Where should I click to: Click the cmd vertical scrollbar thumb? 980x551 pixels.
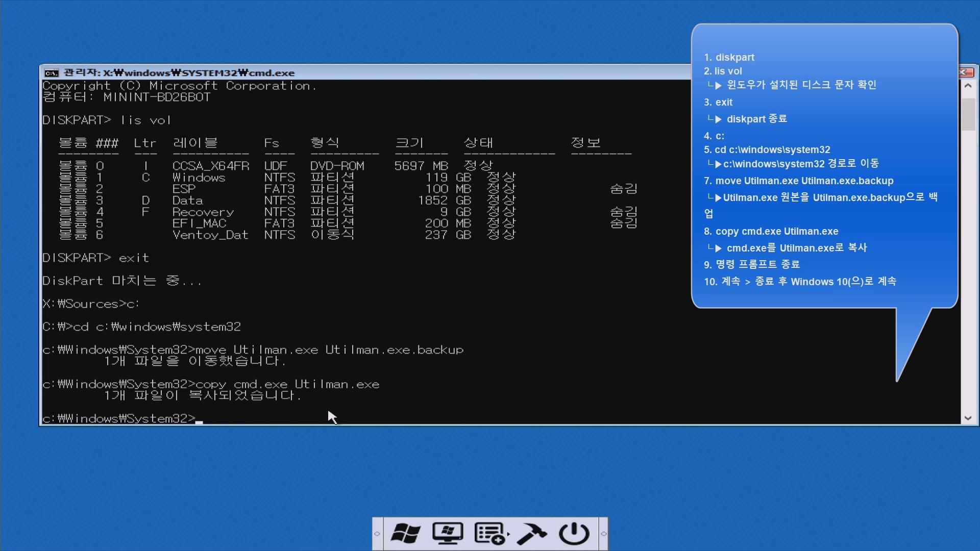(x=968, y=113)
